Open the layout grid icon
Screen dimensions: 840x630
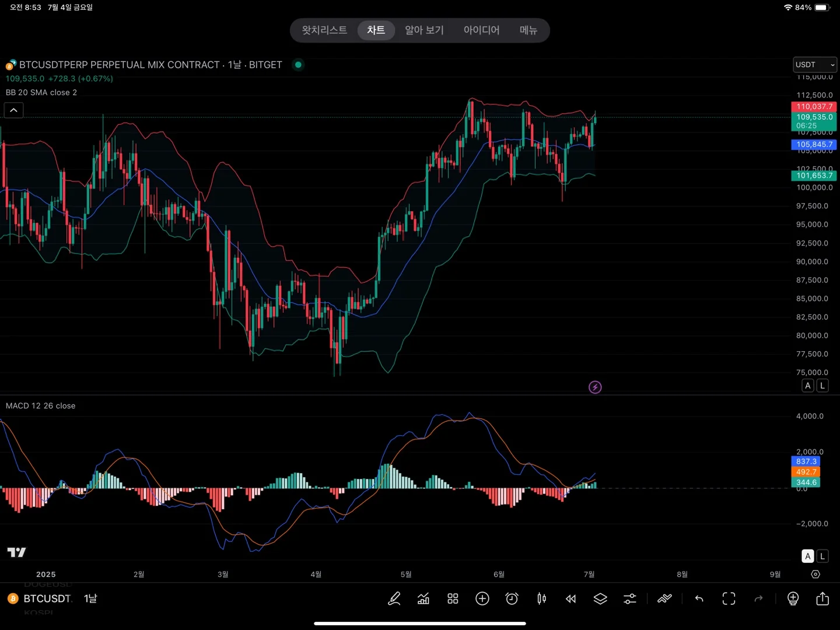pos(453,598)
